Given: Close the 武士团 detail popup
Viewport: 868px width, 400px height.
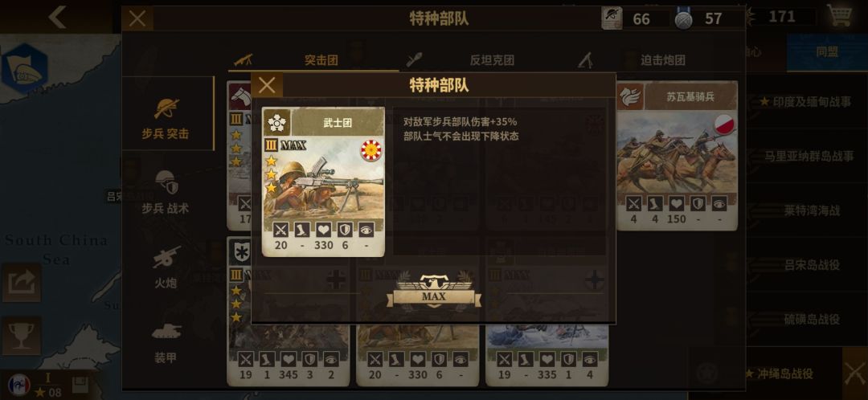Looking at the screenshot, I should tap(267, 85).
